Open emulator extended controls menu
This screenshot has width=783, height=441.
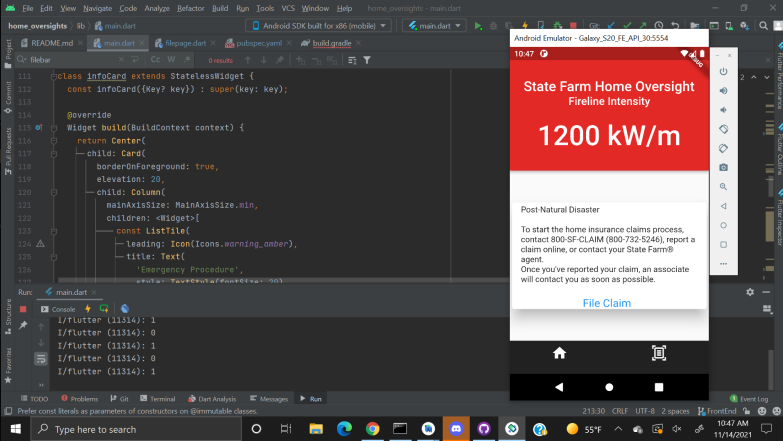(x=723, y=264)
